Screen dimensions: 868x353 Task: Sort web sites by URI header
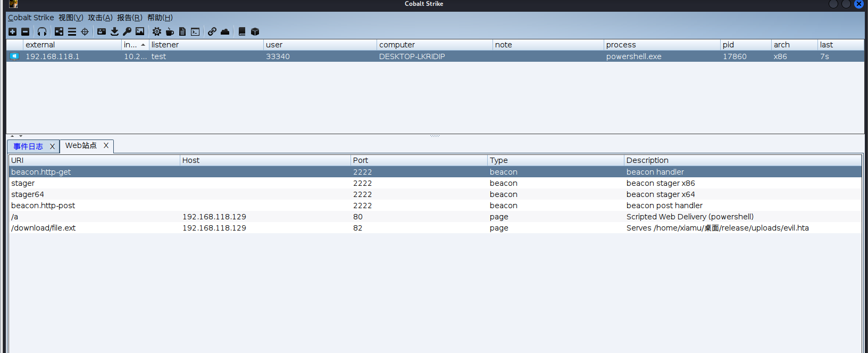(94, 160)
